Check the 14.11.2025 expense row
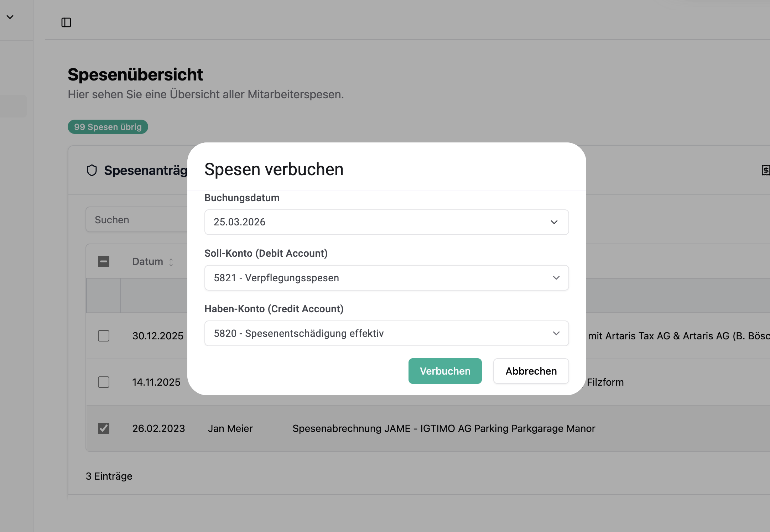This screenshot has height=532, width=770. pyautogui.click(x=104, y=382)
